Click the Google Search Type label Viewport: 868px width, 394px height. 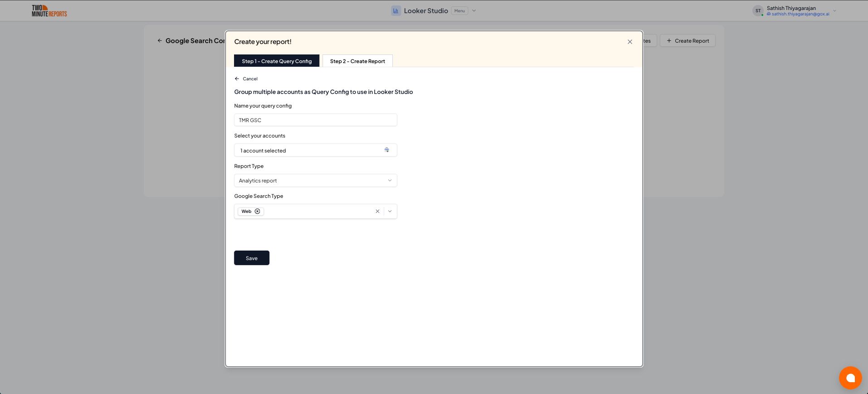[258, 196]
